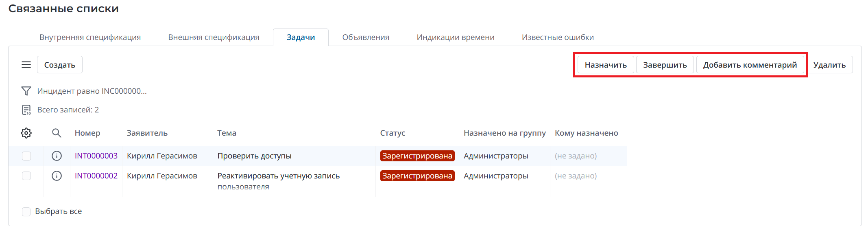Screen dimensions: 868x231
Task: Switch to Внешняя спецификация tab
Action: 214,37
